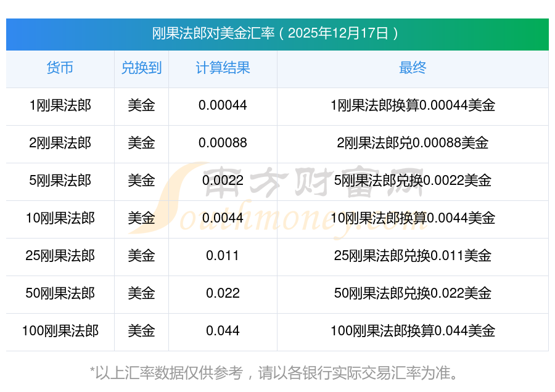Select the "1刚果法郎" row cell
The height and width of the screenshot is (392, 555).
[x=60, y=105]
